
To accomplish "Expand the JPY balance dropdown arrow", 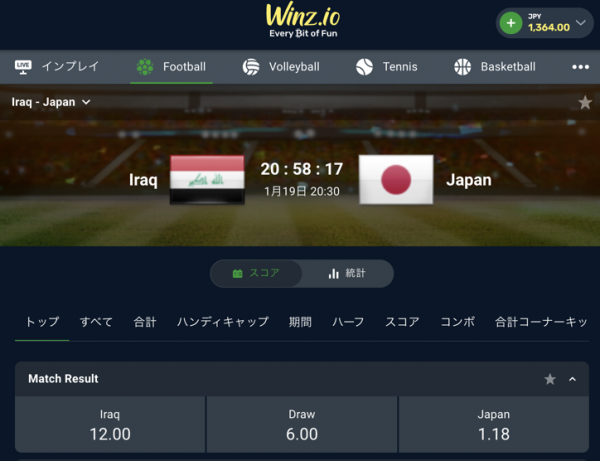I will tap(580, 23).
